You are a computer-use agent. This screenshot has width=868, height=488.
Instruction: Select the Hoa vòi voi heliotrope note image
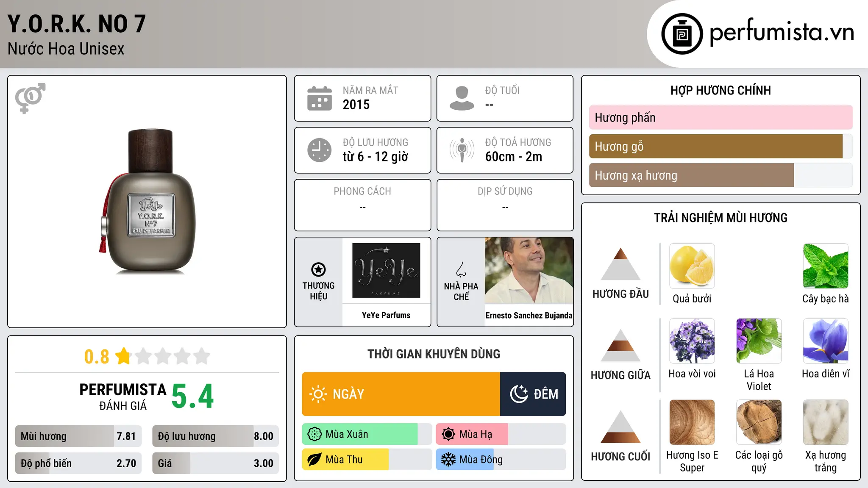pos(692,341)
